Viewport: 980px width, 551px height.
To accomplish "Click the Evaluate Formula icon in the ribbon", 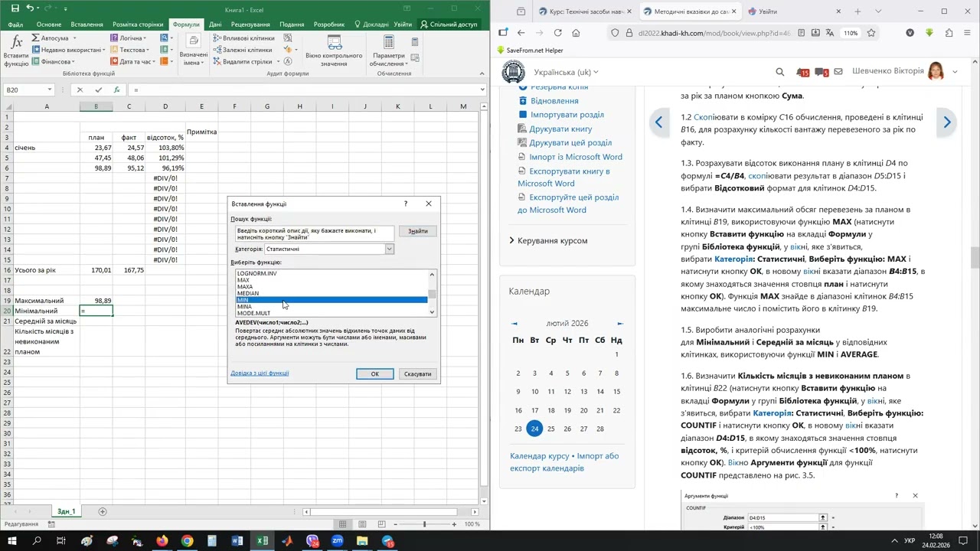I will (288, 62).
